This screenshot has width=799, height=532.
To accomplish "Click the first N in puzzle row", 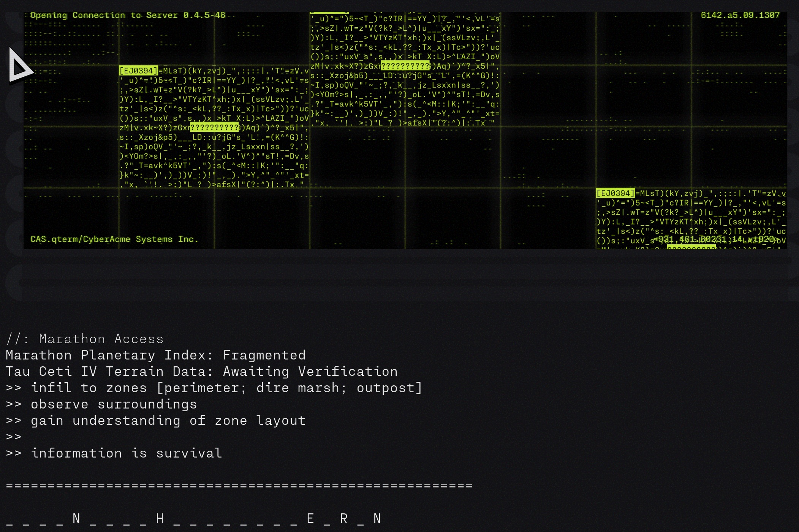I will 76,518.
